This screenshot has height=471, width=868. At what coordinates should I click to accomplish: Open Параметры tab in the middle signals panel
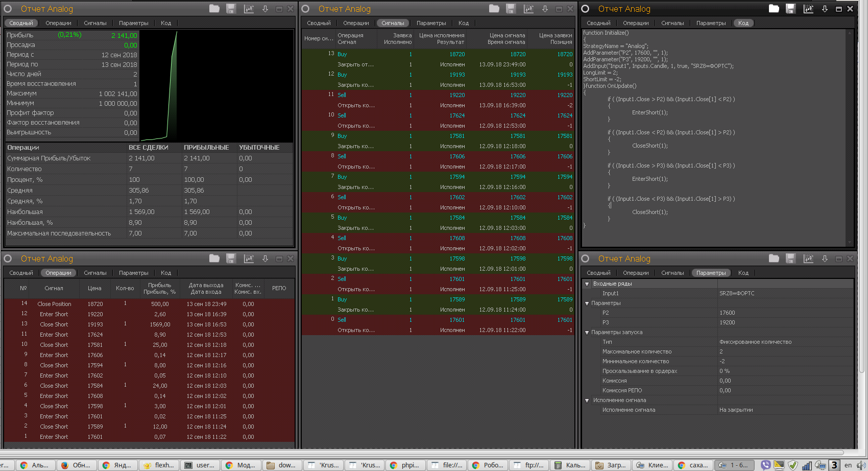click(x=431, y=23)
